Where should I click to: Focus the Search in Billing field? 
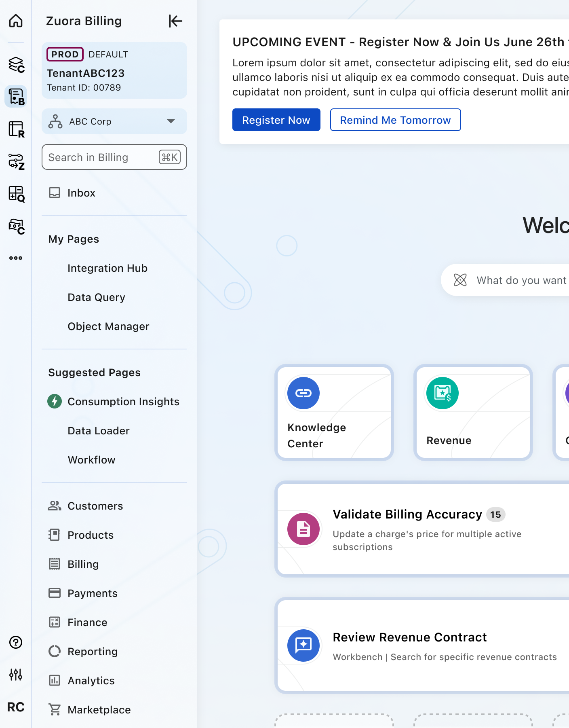[101, 157]
